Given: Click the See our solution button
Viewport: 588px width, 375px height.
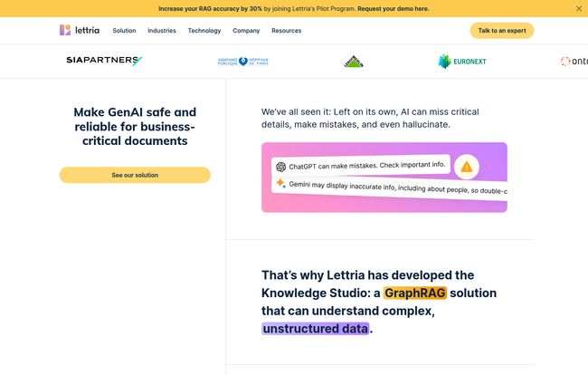Looking at the screenshot, I should click(135, 175).
